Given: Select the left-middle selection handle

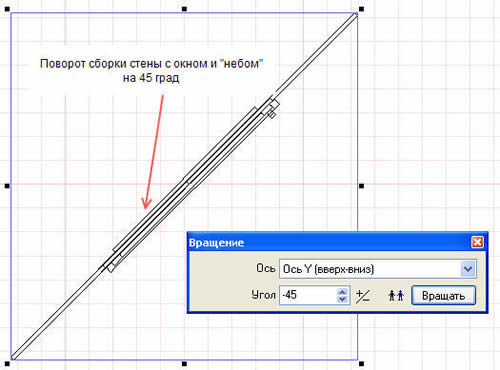Looking at the screenshot, I should tap(7, 186).
